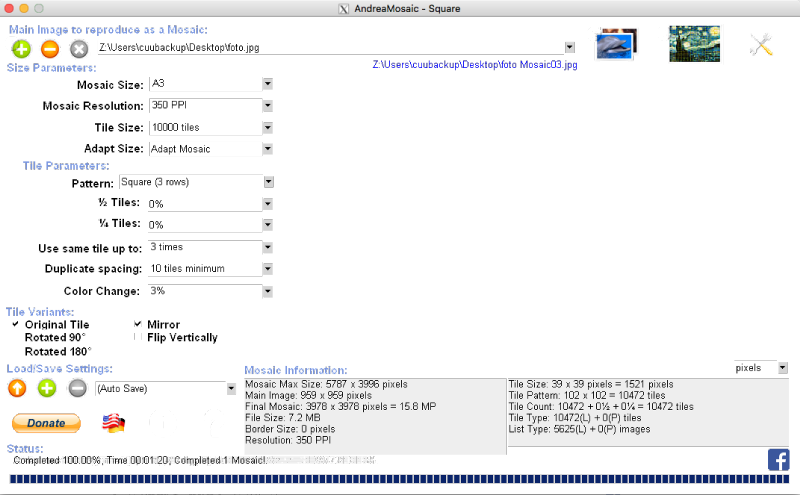Save new settings with green plus icon
This screenshot has width=800, height=495.
click(47, 388)
